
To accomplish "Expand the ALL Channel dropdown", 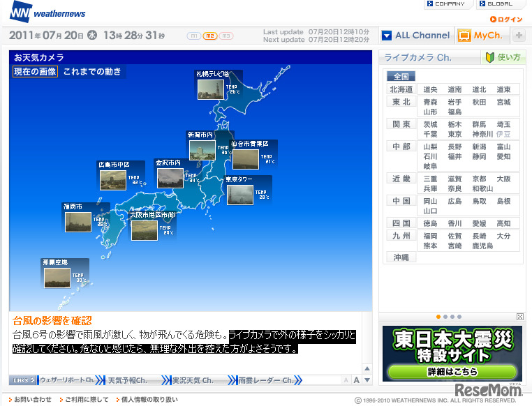I will tap(416, 36).
